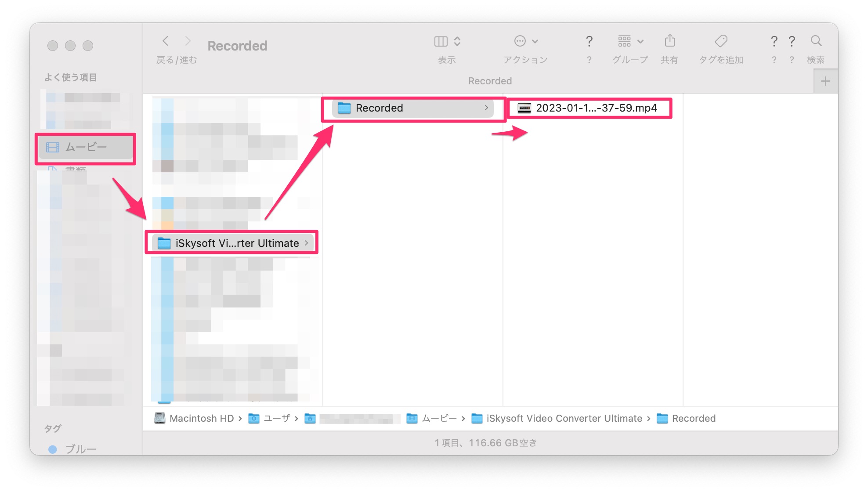
Task: Click the よく使う項目 sidebar header
Action: coord(71,78)
